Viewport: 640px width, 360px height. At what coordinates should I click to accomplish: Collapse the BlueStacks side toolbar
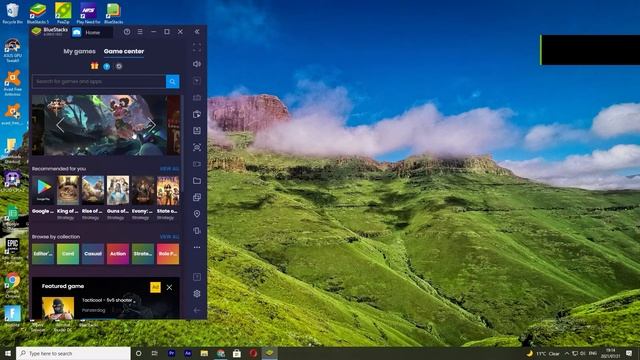click(197, 32)
